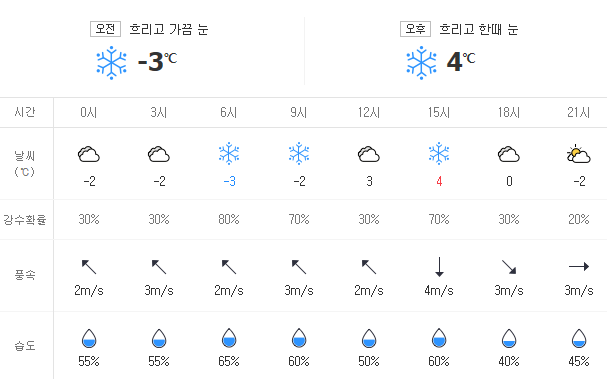Click the 21시 rightward wind arrow
This screenshot has height=379, width=607.
pos(579,266)
